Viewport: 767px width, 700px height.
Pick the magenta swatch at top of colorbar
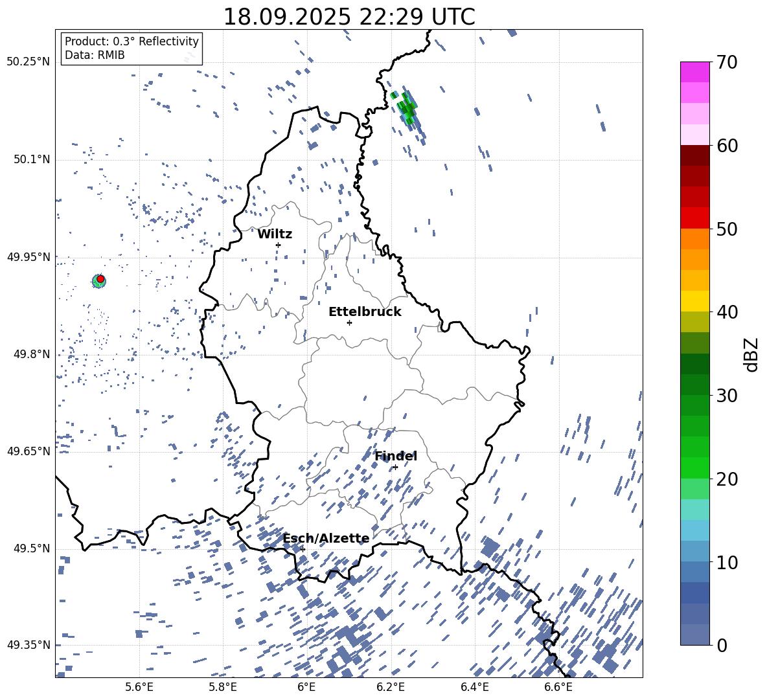[695, 72]
